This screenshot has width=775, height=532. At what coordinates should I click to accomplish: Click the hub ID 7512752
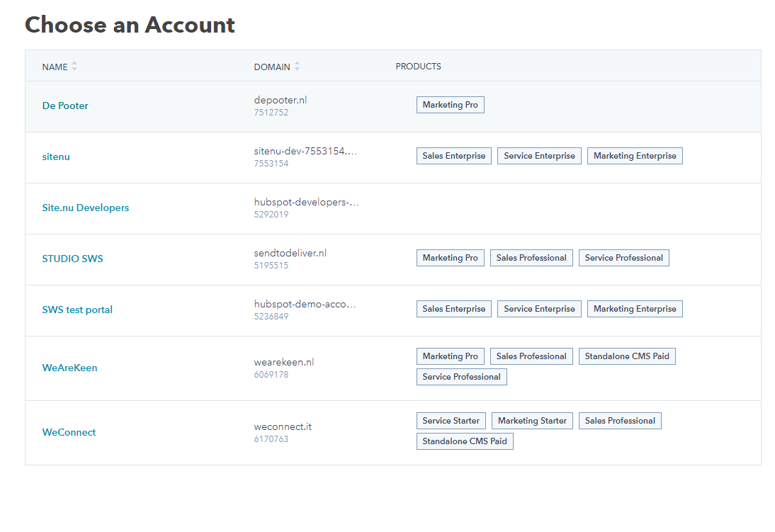271,112
